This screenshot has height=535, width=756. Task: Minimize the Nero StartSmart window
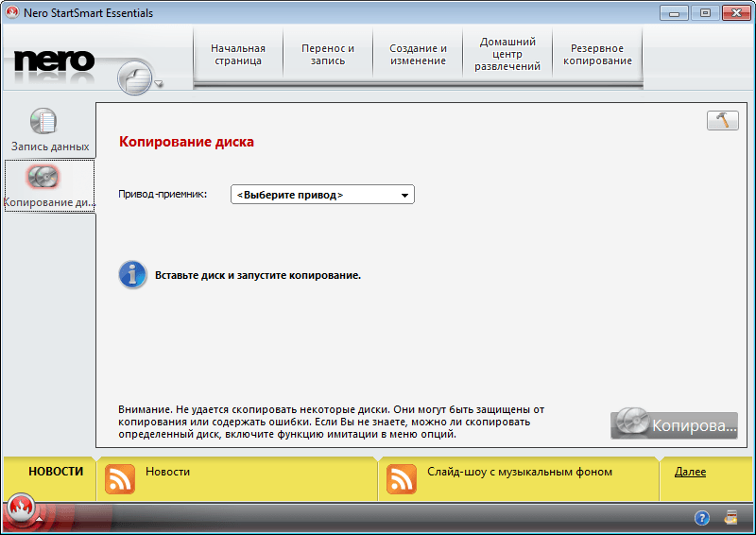click(x=674, y=13)
